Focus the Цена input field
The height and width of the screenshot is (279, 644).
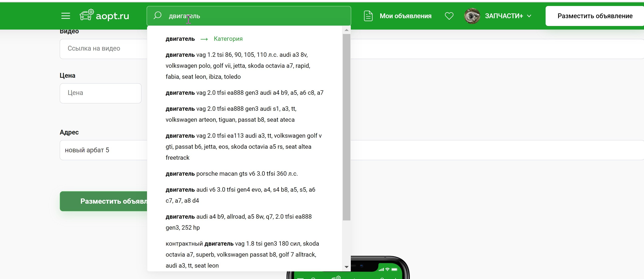100,93
